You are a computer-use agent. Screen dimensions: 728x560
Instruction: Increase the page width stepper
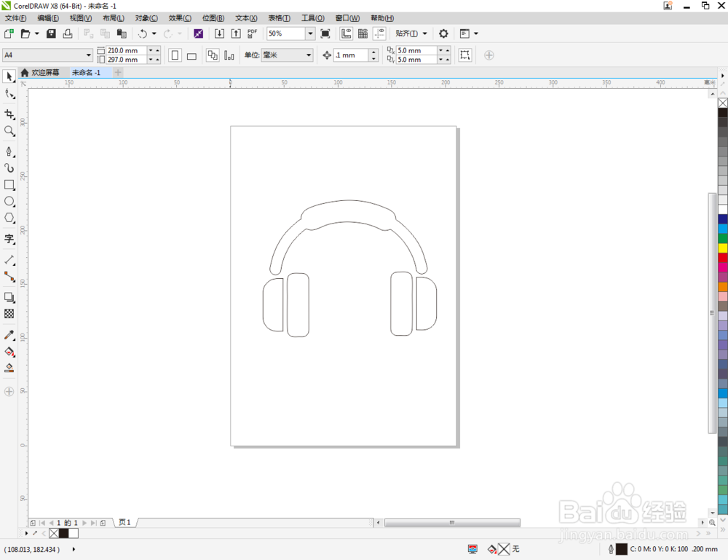click(x=157, y=50)
